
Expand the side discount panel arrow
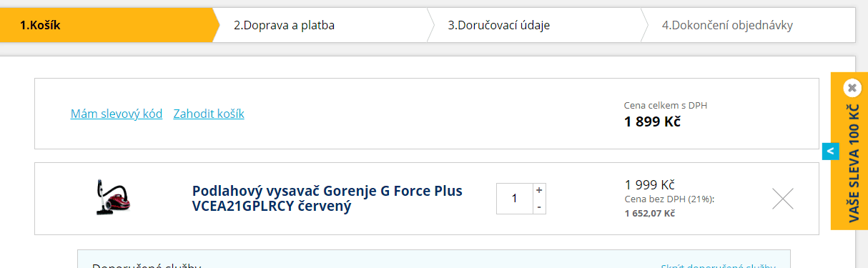830,151
